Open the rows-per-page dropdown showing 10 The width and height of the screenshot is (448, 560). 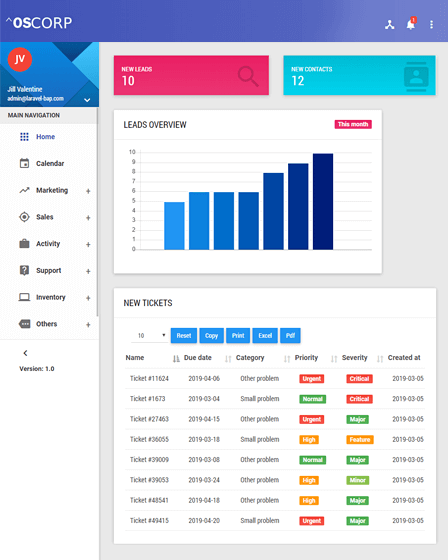[x=150, y=335]
